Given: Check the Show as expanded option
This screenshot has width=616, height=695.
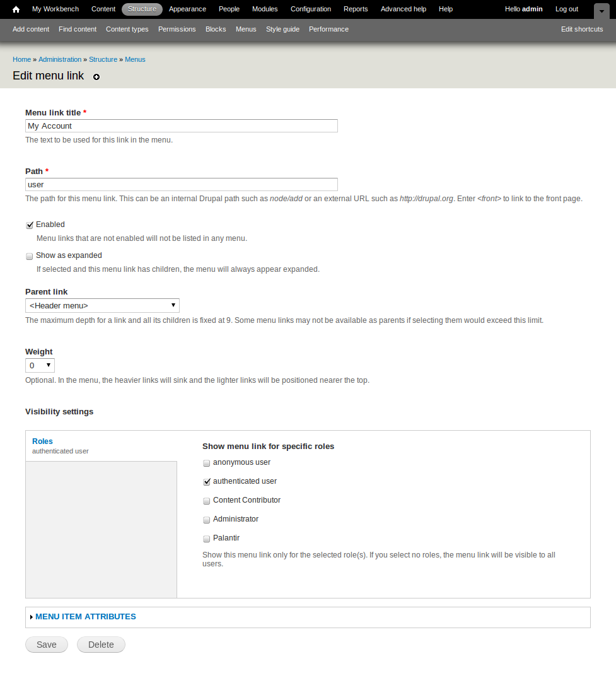Looking at the screenshot, I should tap(30, 256).
